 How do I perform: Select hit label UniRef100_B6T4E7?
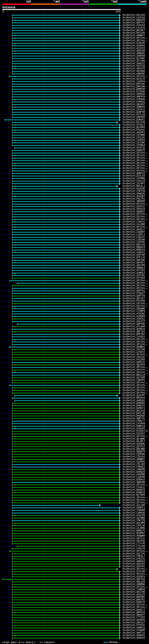tap(134, 30)
